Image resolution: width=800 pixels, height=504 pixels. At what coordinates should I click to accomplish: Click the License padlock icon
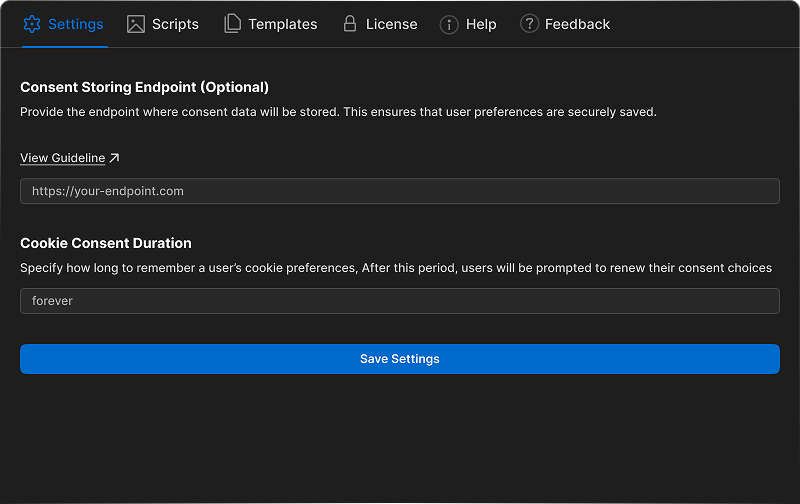349,24
